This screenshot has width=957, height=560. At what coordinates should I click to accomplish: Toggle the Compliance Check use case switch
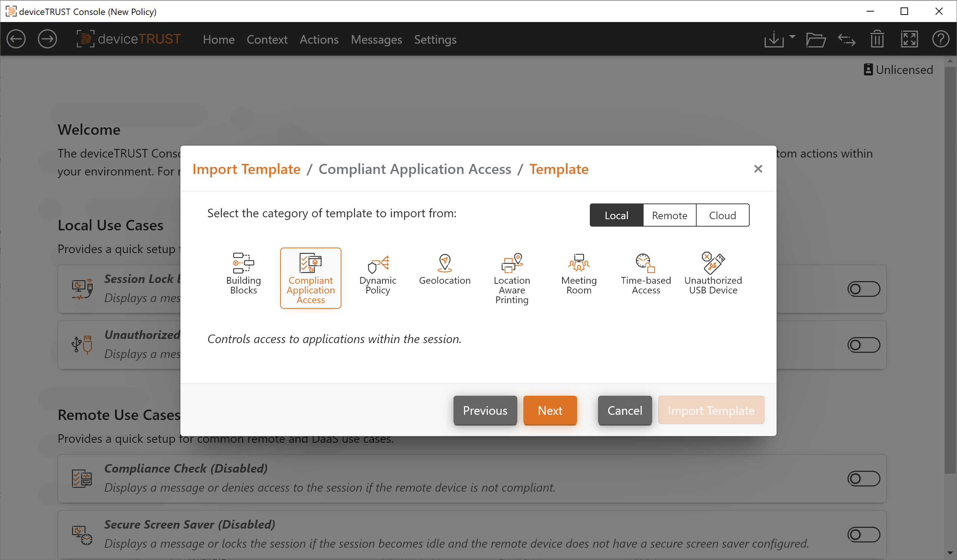(x=863, y=478)
